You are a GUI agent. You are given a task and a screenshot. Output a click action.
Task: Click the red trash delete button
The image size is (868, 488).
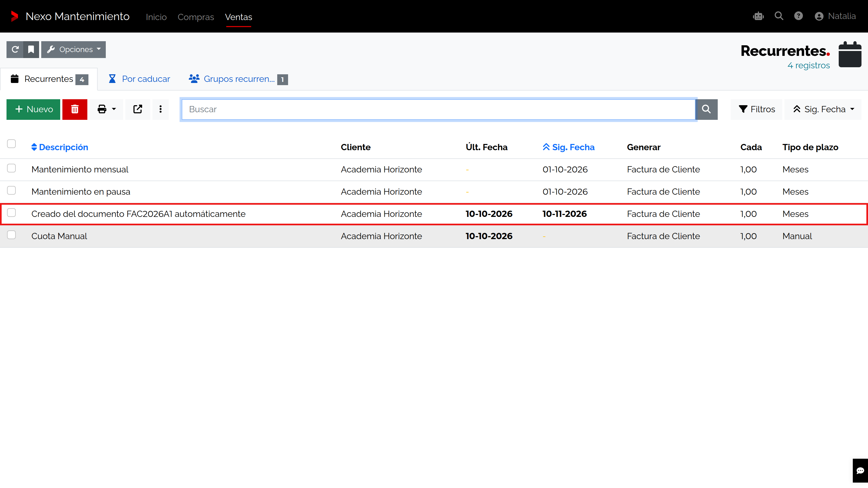[75, 109]
